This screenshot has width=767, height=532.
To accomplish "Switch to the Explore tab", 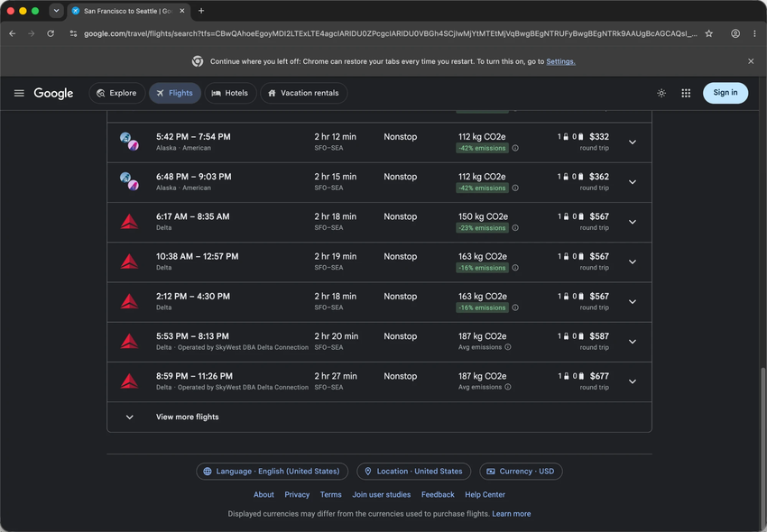I will coord(117,93).
